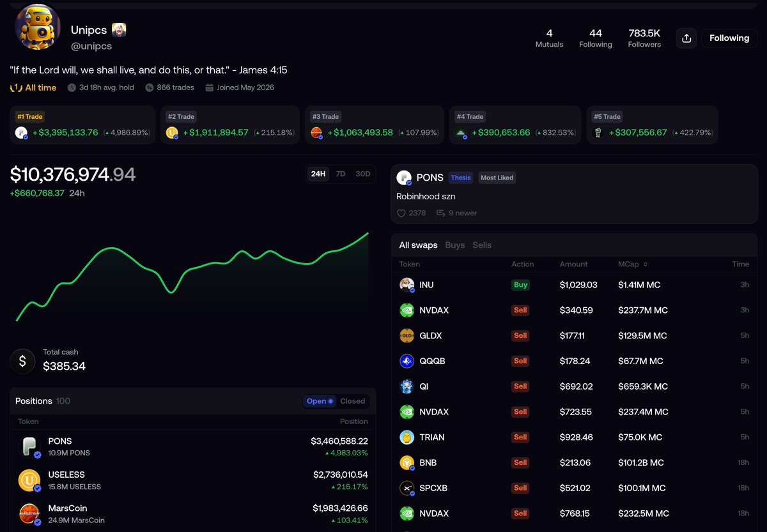Screen dimensions: 767x532
Task: Click the calendar icon beside Joined May 2026
Action: [x=209, y=87]
